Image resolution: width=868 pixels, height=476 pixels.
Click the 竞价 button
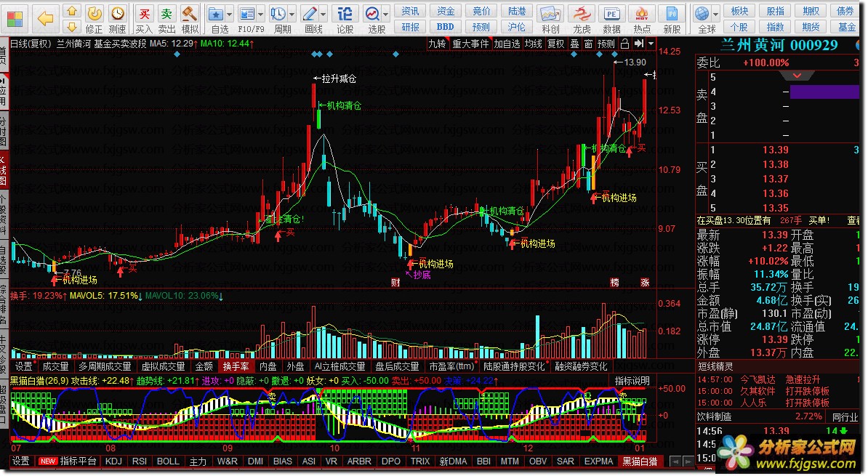(481, 11)
